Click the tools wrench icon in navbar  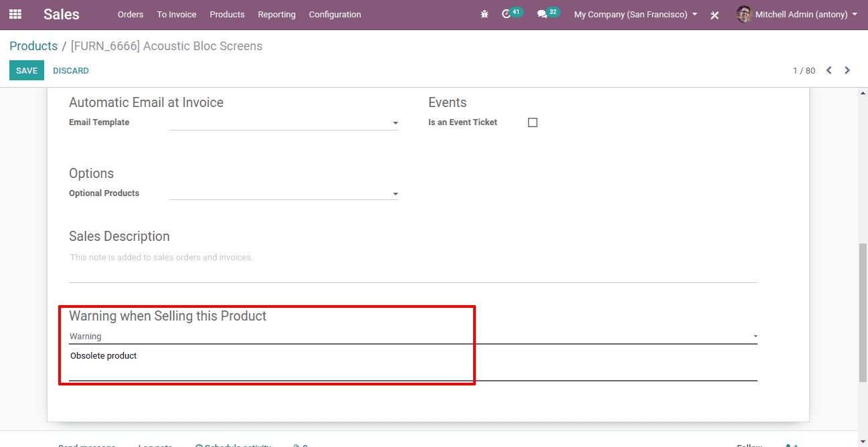(x=715, y=15)
